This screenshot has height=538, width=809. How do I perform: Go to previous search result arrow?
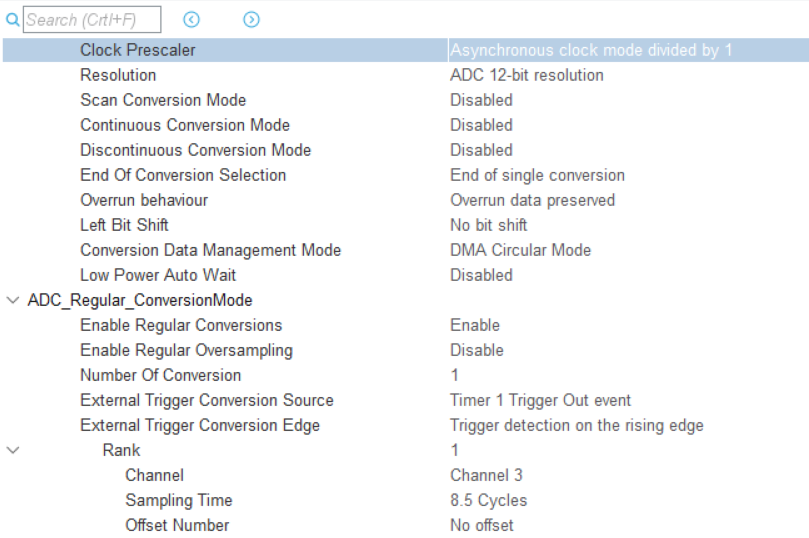coord(191,20)
